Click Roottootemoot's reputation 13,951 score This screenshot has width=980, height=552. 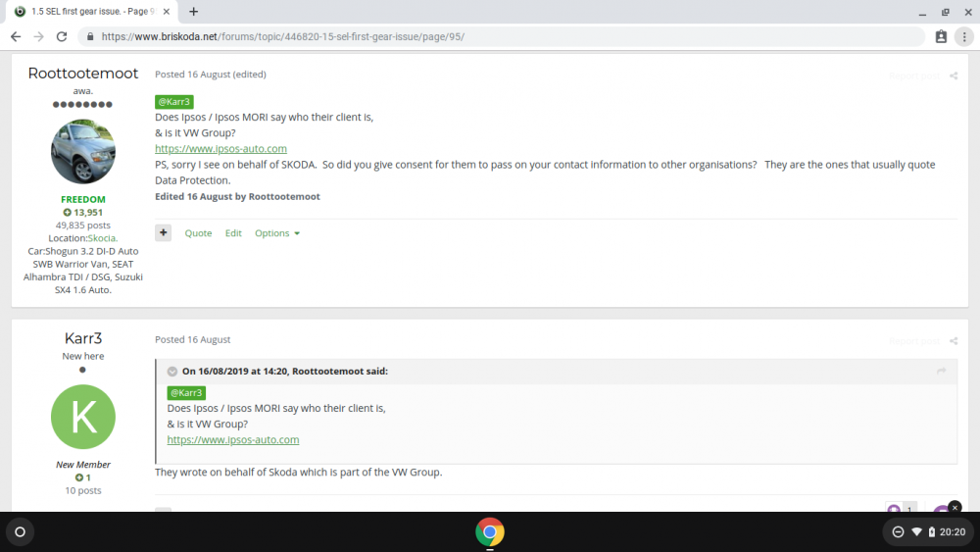[83, 213]
